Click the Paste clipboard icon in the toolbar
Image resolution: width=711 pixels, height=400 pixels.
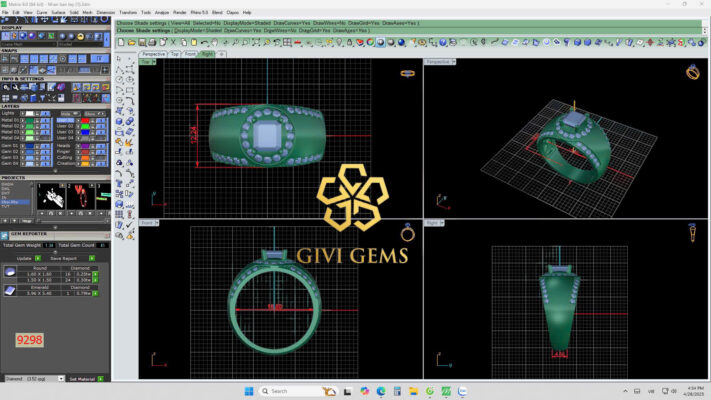pos(194,42)
